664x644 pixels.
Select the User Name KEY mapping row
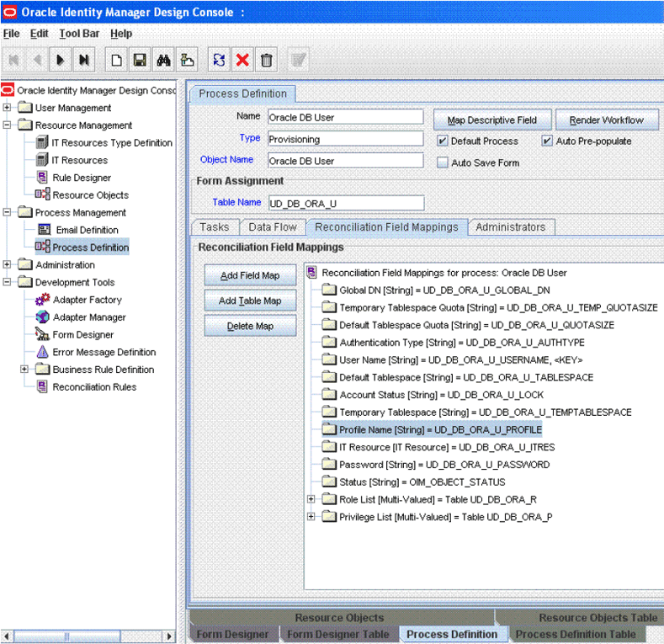(452, 359)
